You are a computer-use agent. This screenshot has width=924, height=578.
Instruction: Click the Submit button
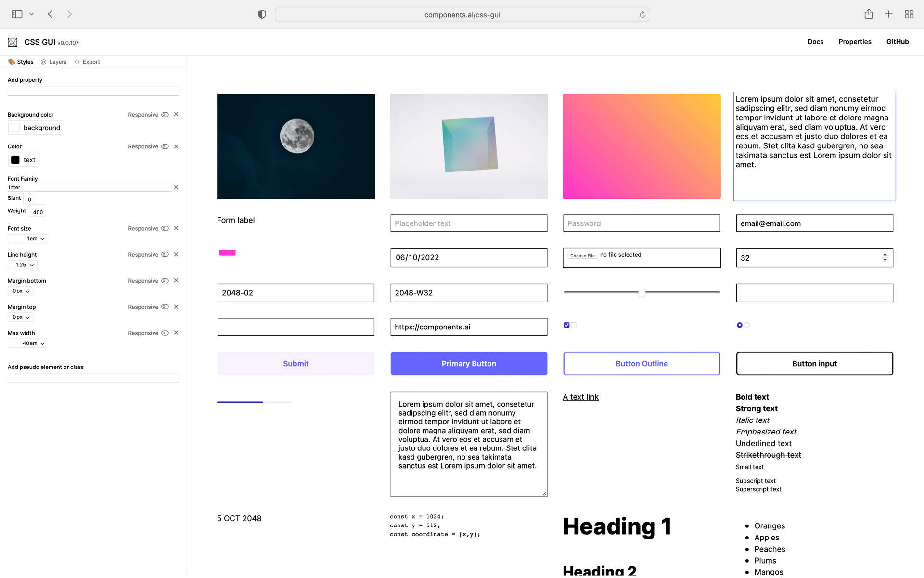pyautogui.click(x=295, y=363)
